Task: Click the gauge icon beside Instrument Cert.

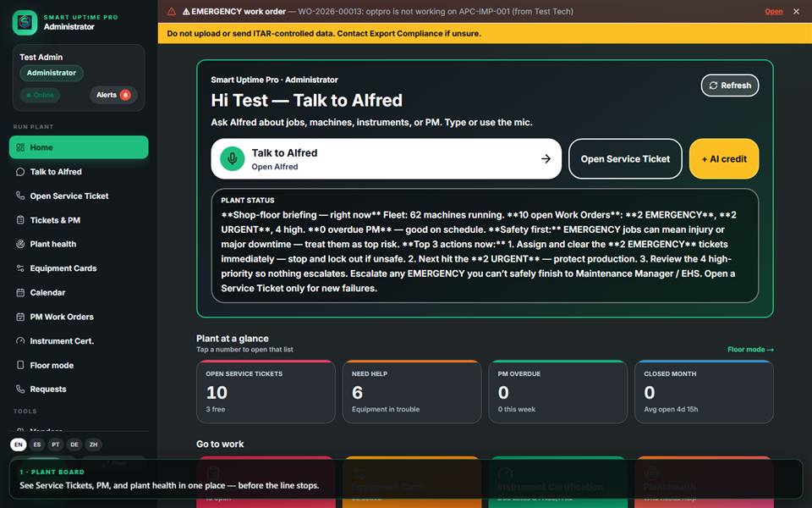Action: click(20, 340)
